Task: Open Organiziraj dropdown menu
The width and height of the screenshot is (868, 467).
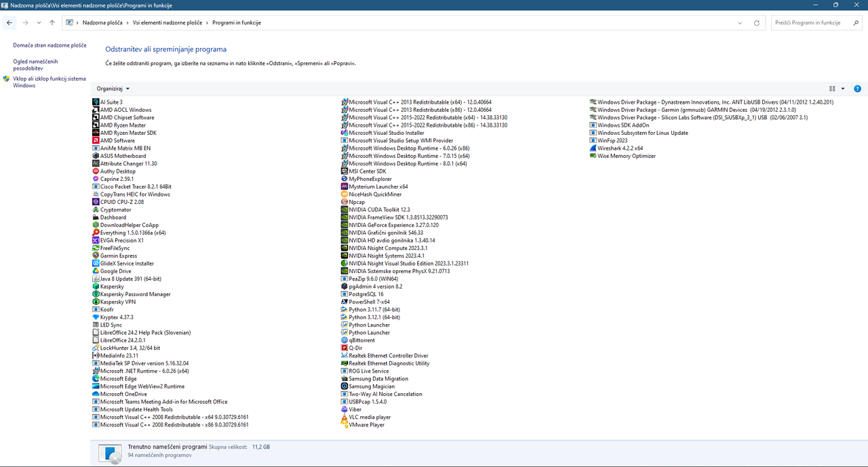Action: (113, 89)
